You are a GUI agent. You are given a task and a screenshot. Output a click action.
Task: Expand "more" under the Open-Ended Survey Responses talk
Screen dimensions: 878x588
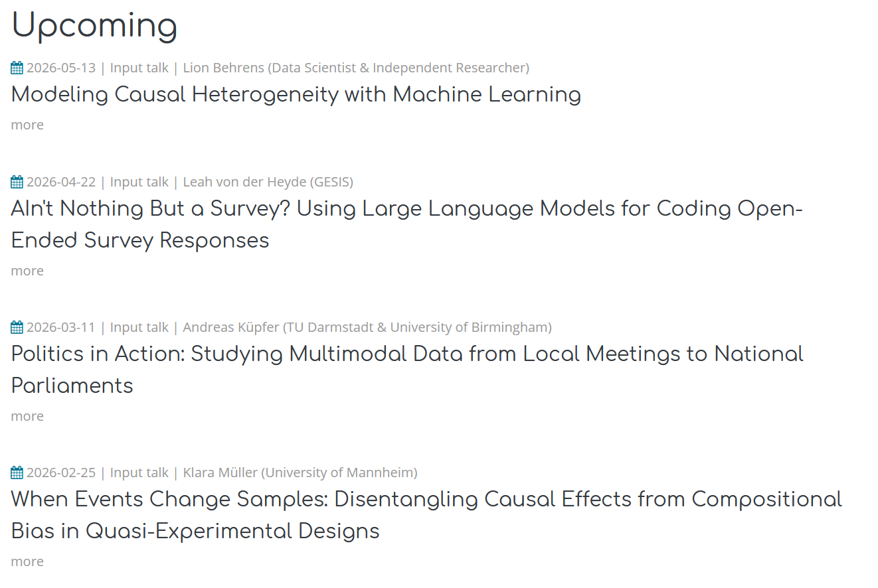(27, 271)
